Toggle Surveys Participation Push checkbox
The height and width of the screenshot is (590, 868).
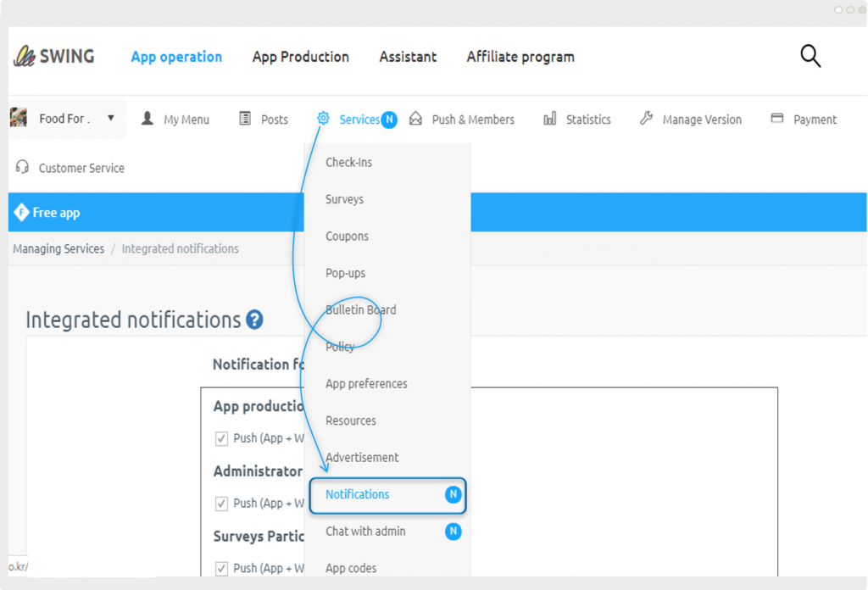pyautogui.click(x=221, y=568)
